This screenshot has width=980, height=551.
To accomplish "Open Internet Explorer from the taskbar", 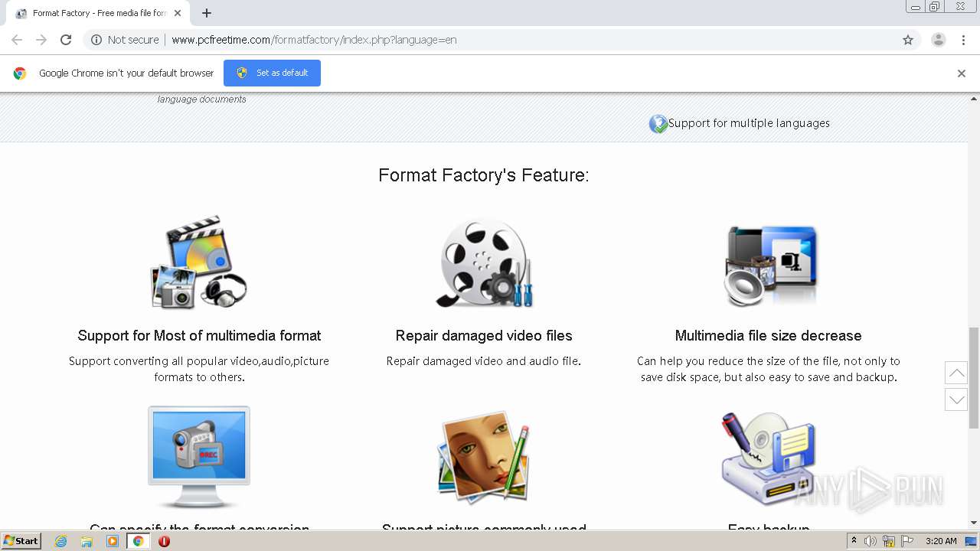I will point(60,541).
